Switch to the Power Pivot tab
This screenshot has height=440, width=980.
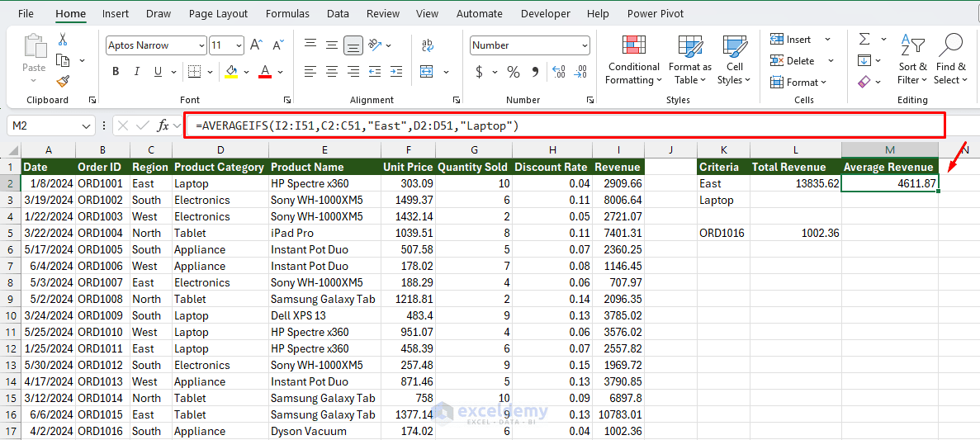pos(656,13)
